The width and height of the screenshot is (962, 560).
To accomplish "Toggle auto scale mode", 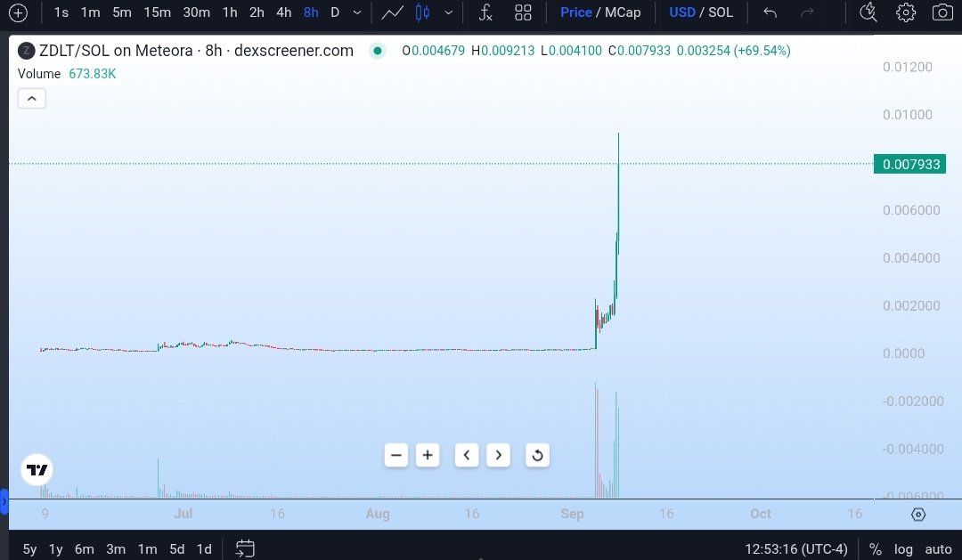I will (938, 549).
